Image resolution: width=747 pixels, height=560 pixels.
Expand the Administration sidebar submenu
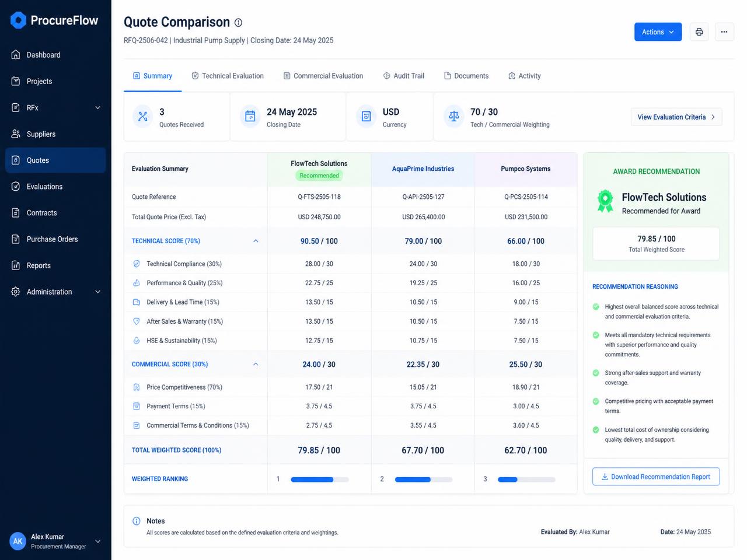coord(97,292)
